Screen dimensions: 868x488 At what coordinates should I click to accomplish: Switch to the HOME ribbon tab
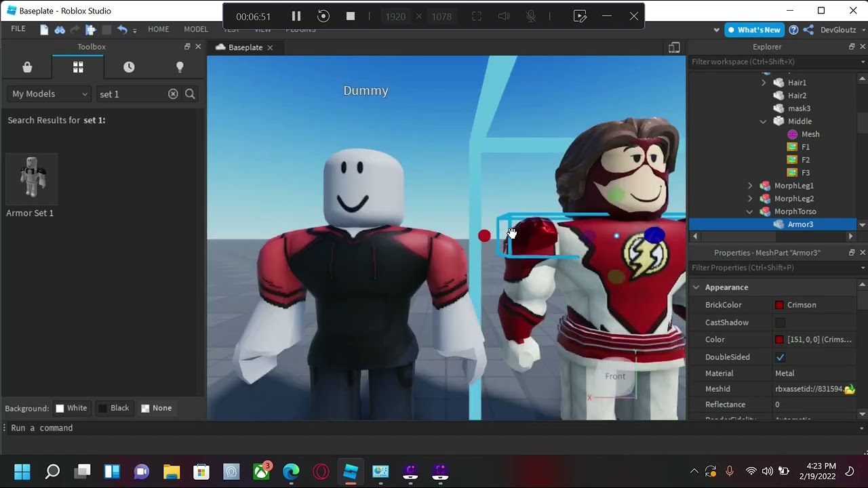point(159,29)
